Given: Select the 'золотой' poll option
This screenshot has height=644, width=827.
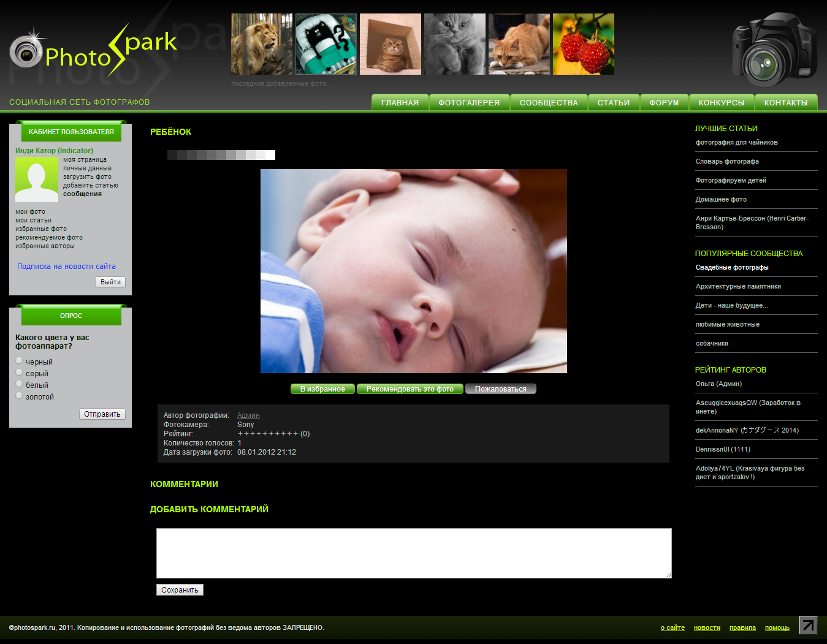Looking at the screenshot, I should 20,396.
